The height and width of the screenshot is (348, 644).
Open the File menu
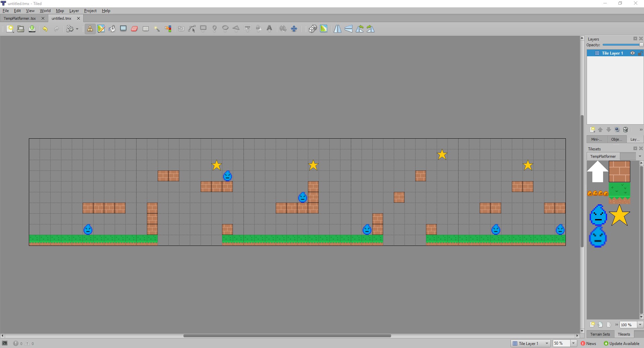[x=6, y=11]
